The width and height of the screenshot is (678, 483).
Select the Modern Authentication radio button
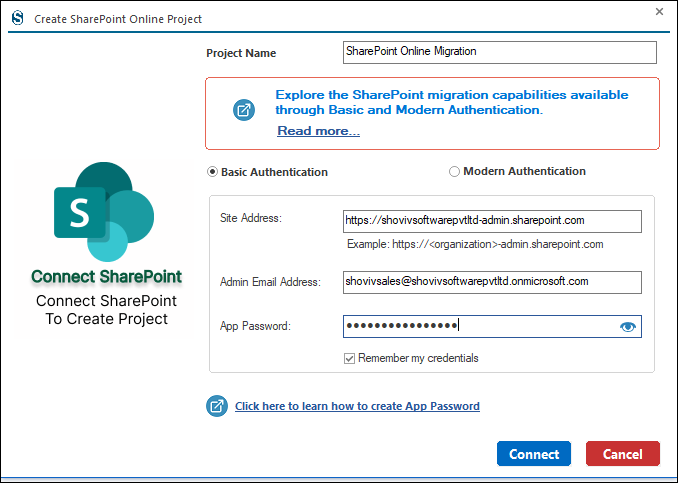pos(454,172)
